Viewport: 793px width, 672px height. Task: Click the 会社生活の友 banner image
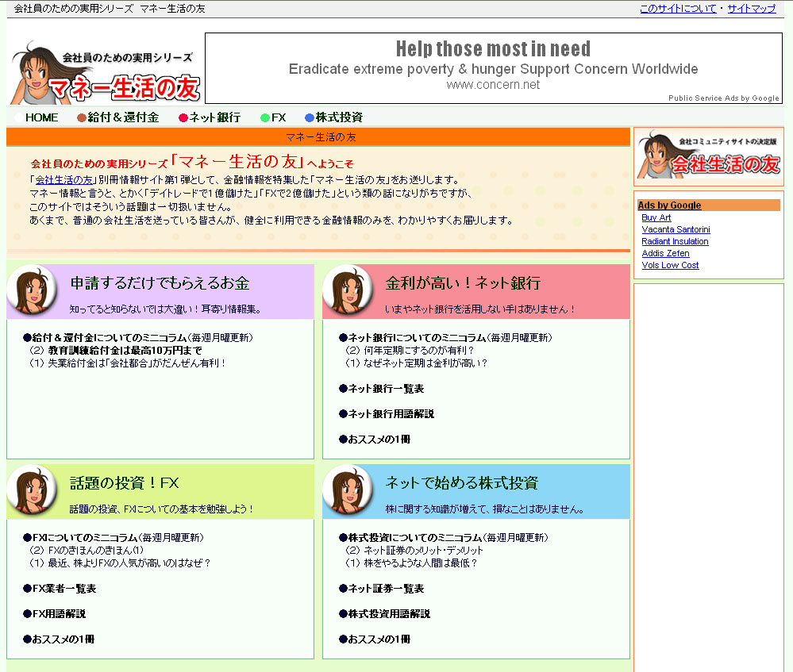(x=708, y=154)
